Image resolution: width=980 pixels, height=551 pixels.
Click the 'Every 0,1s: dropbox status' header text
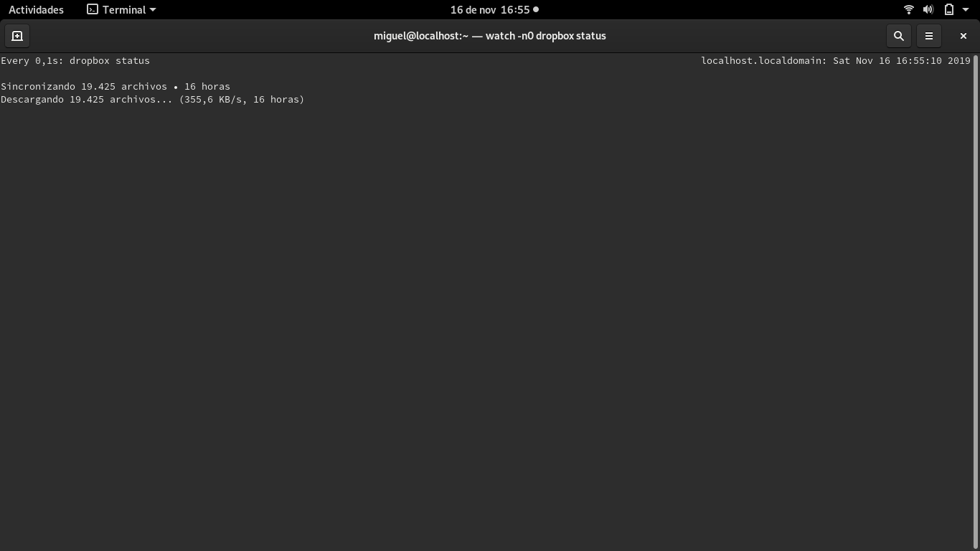click(x=75, y=61)
